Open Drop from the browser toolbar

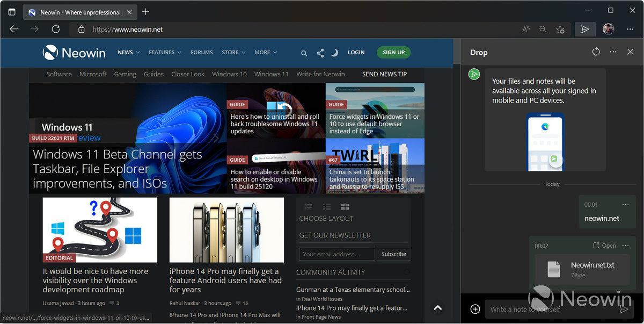coord(585,29)
